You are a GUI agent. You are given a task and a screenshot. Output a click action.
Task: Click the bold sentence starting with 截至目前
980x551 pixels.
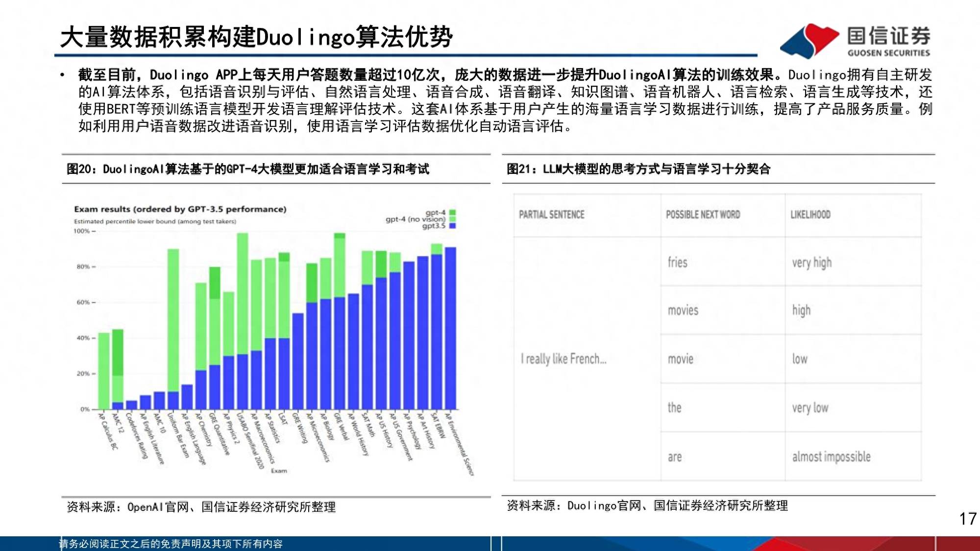tap(433, 74)
